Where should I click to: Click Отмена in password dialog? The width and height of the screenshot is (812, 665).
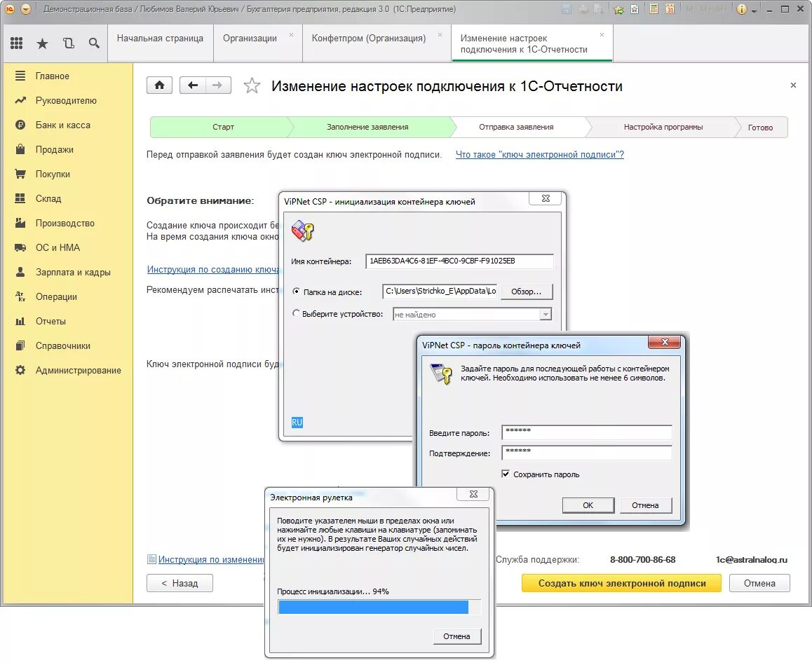click(x=644, y=505)
